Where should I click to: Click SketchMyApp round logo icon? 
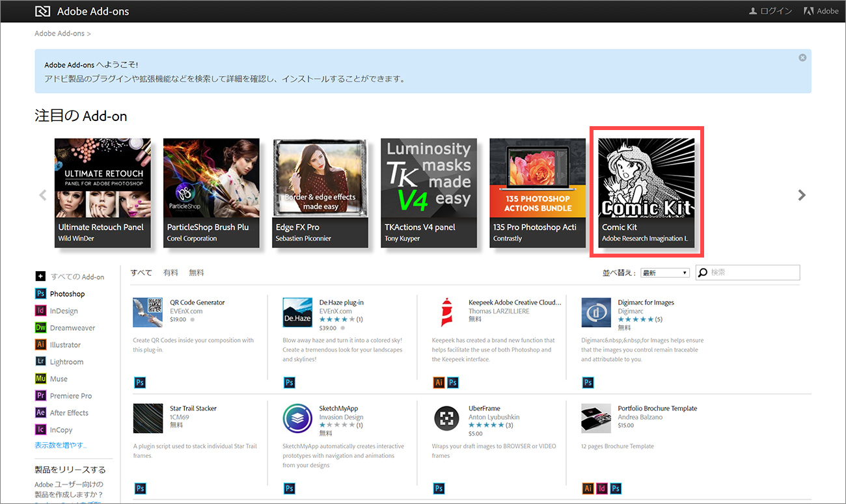tap(297, 418)
